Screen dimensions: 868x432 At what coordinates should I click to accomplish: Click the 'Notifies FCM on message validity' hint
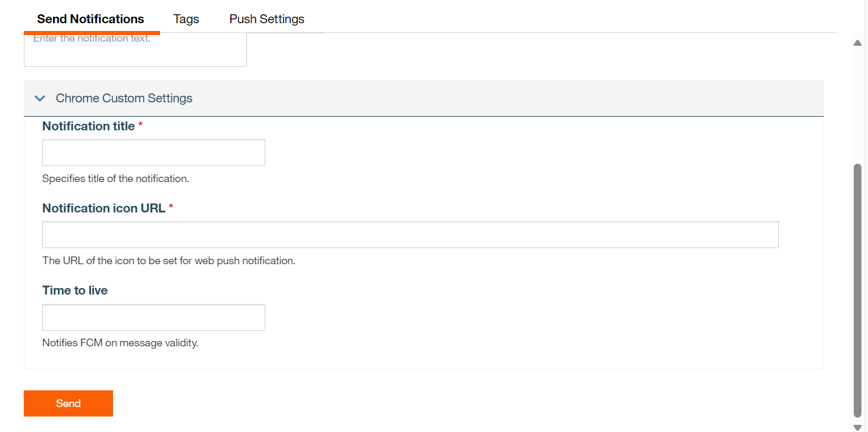[x=120, y=343]
